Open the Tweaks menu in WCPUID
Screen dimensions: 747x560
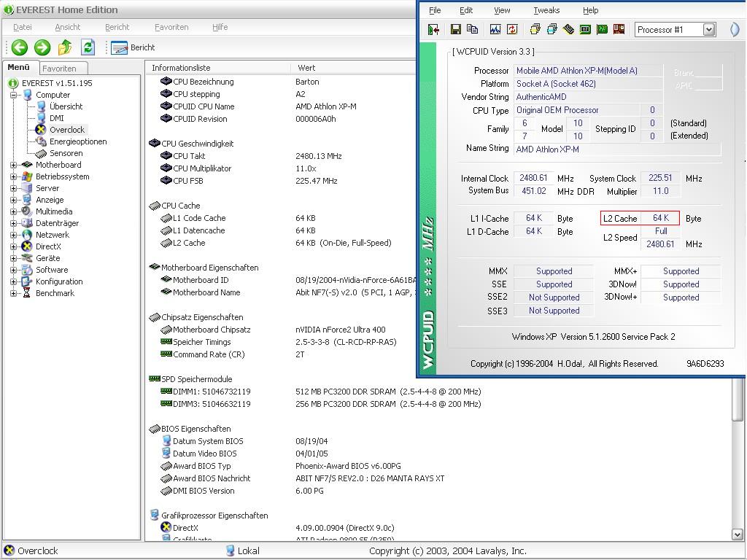pos(546,10)
